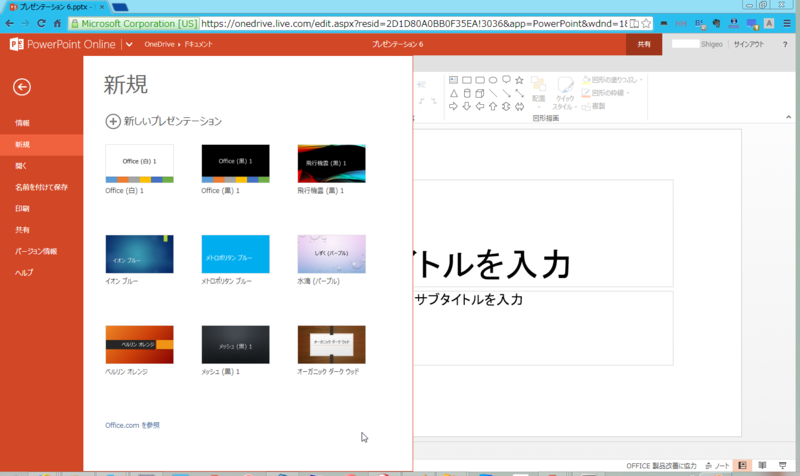800x476 pixels.
Task: Open ヘルプ in the sidebar
Action: pyautogui.click(x=41, y=273)
